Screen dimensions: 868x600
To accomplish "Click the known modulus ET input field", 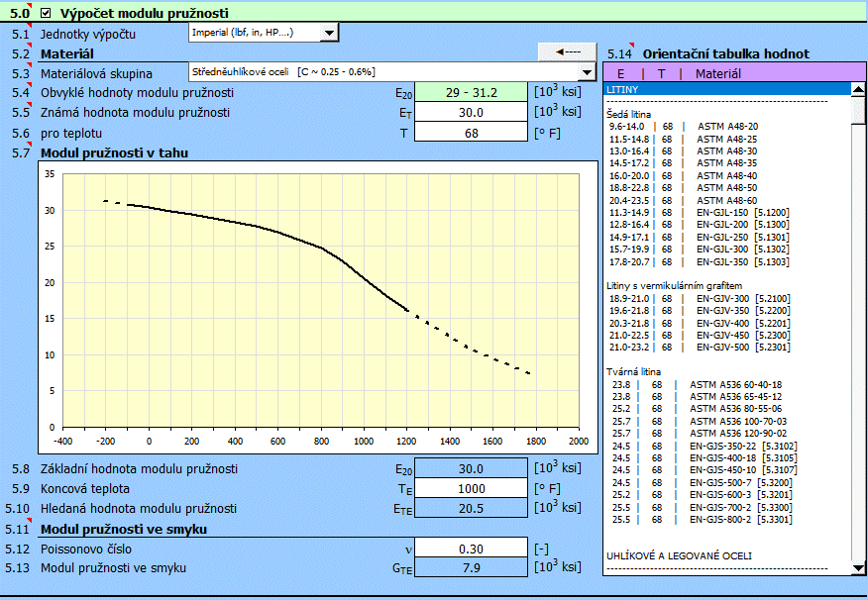I will [x=471, y=112].
